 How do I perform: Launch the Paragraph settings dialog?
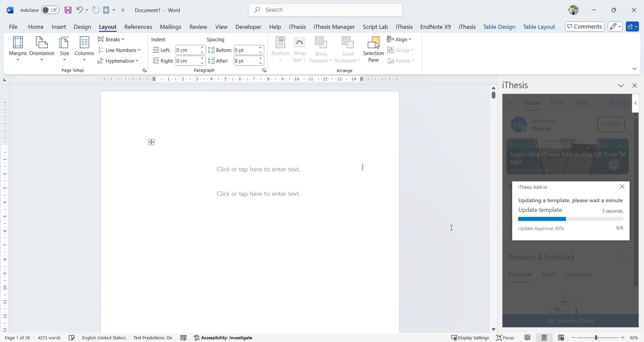[264, 70]
